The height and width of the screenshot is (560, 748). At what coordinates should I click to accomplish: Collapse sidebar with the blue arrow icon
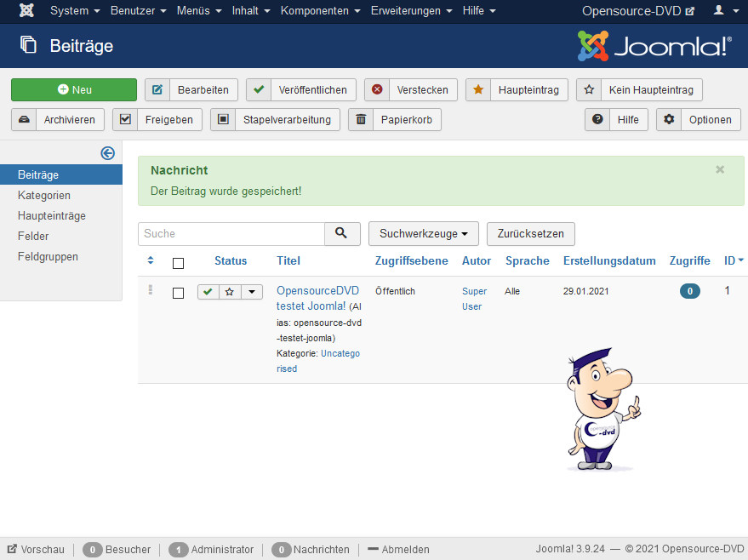[x=107, y=153]
